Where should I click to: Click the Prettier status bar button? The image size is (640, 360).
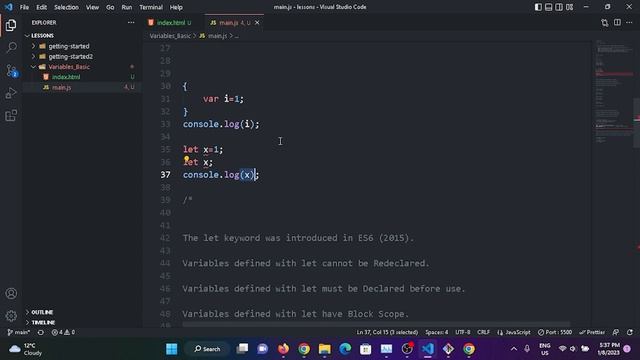tap(592, 332)
